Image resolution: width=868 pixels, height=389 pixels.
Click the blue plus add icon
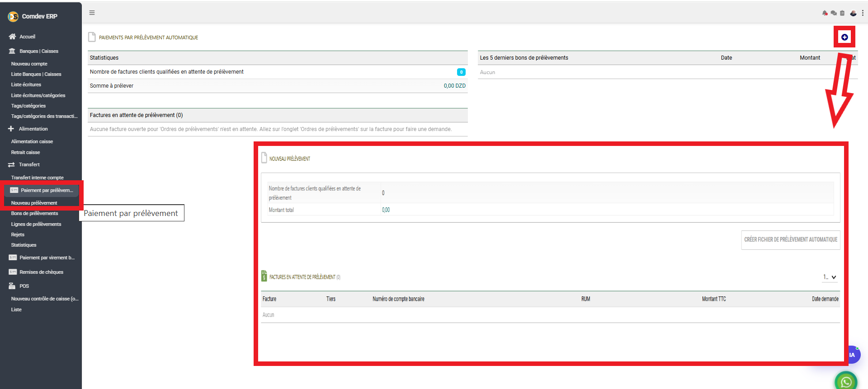844,37
